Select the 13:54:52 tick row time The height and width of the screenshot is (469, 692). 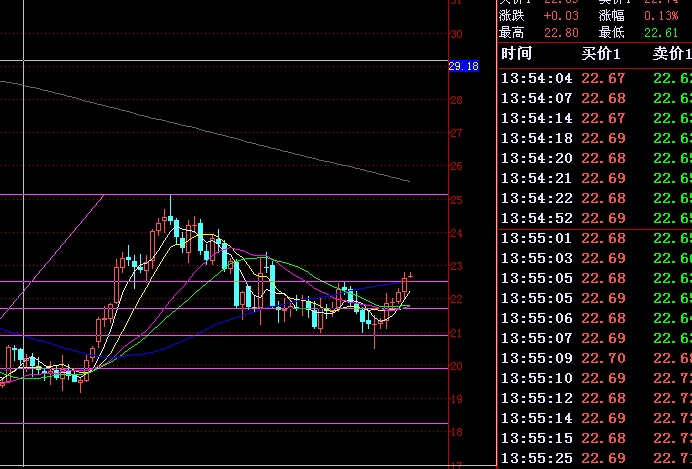(537, 218)
